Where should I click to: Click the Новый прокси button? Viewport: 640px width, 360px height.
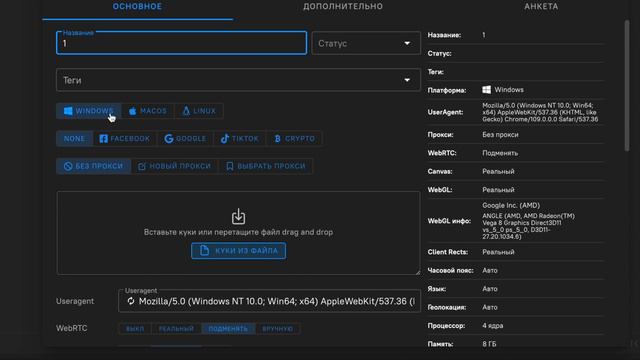[x=175, y=166]
